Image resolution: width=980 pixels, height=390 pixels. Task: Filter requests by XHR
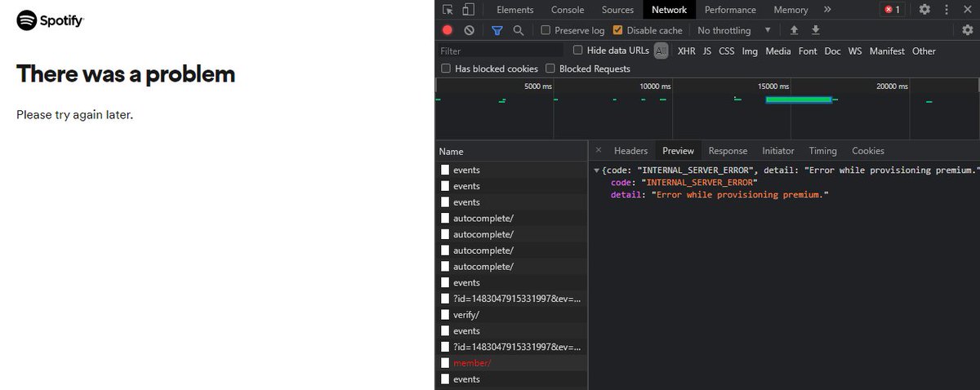686,51
